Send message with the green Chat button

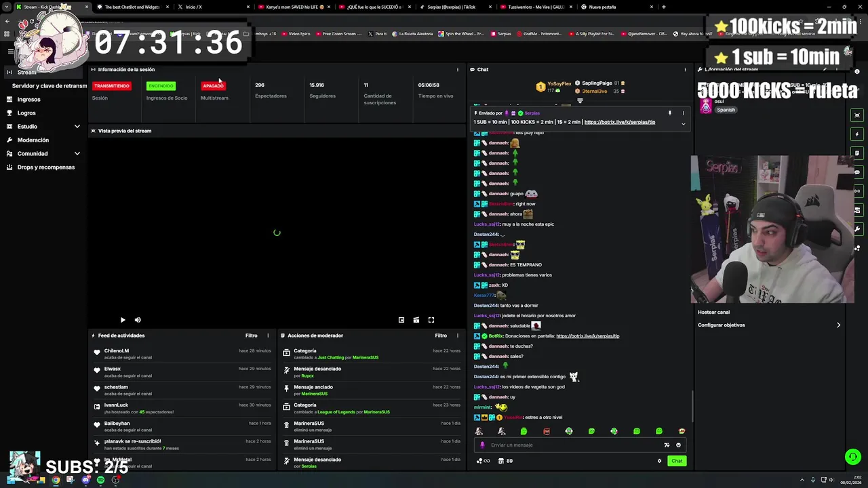tap(677, 461)
